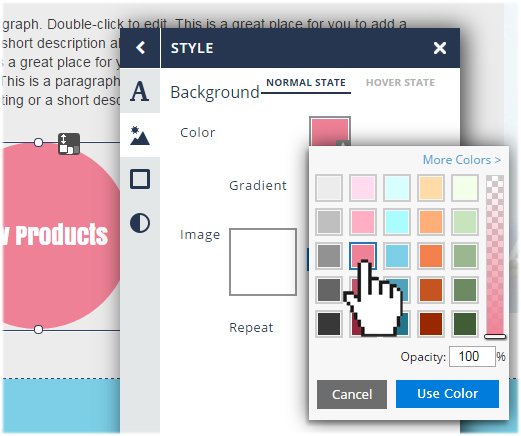Pick the lightest gray swatch
Viewport: 521px width, 436px height.
(329, 188)
